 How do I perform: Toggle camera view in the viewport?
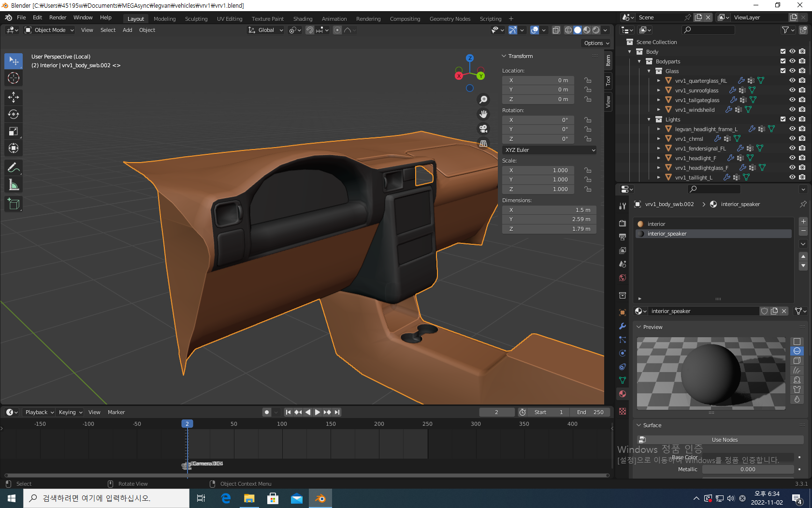(x=483, y=129)
